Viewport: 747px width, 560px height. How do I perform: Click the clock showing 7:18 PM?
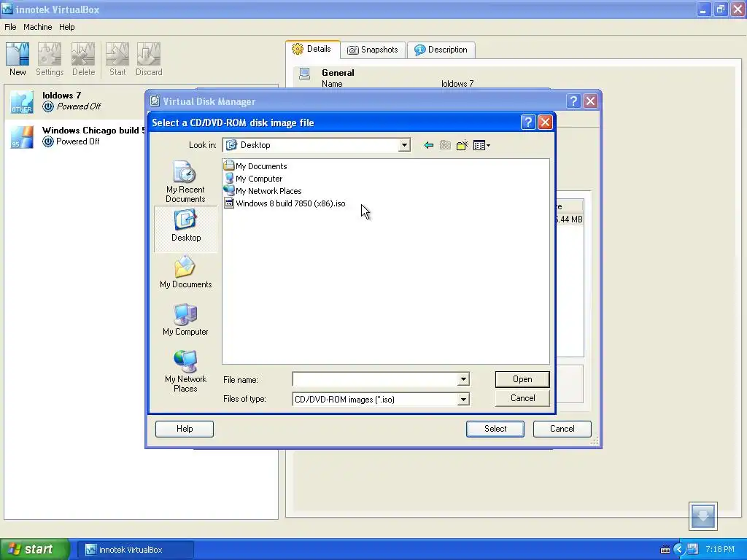(x=720, y=550)
